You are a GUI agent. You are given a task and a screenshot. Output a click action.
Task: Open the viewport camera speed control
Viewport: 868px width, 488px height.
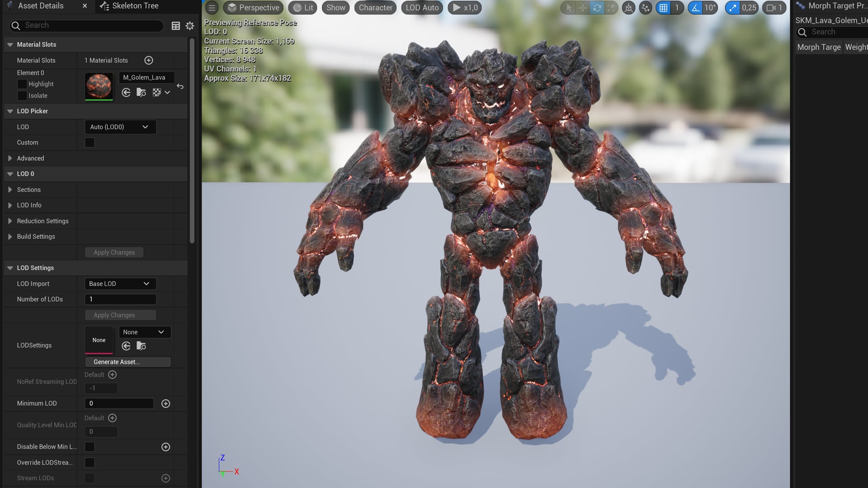(x=774, y=8)
